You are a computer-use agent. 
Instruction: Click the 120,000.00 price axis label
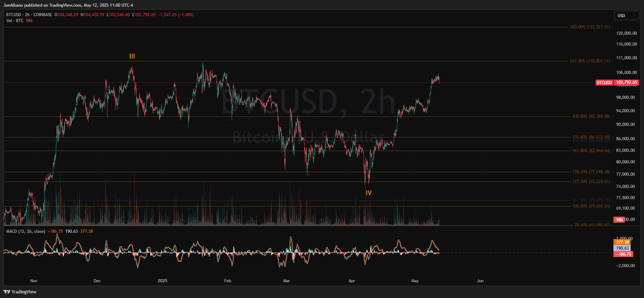tap(626, 33)
